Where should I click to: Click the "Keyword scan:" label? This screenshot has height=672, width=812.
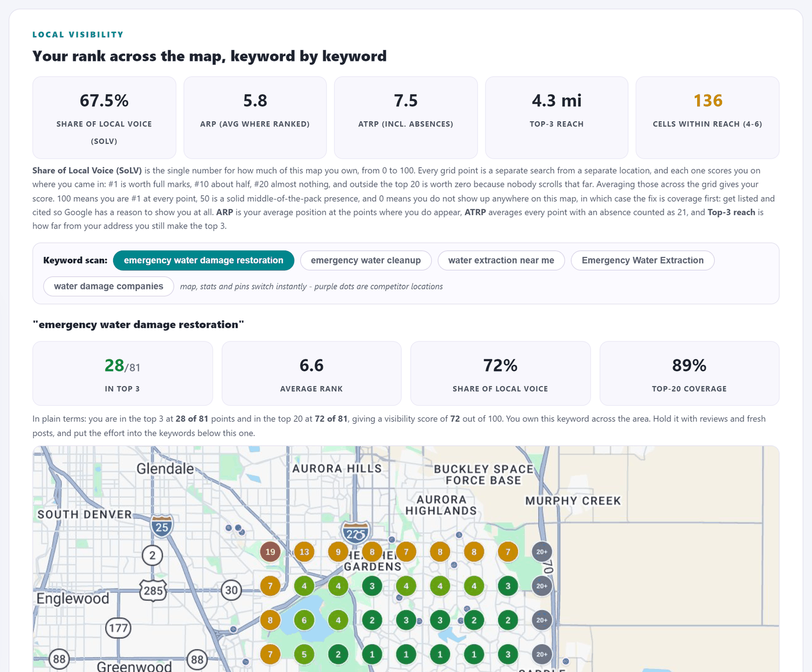coord(75,260)
